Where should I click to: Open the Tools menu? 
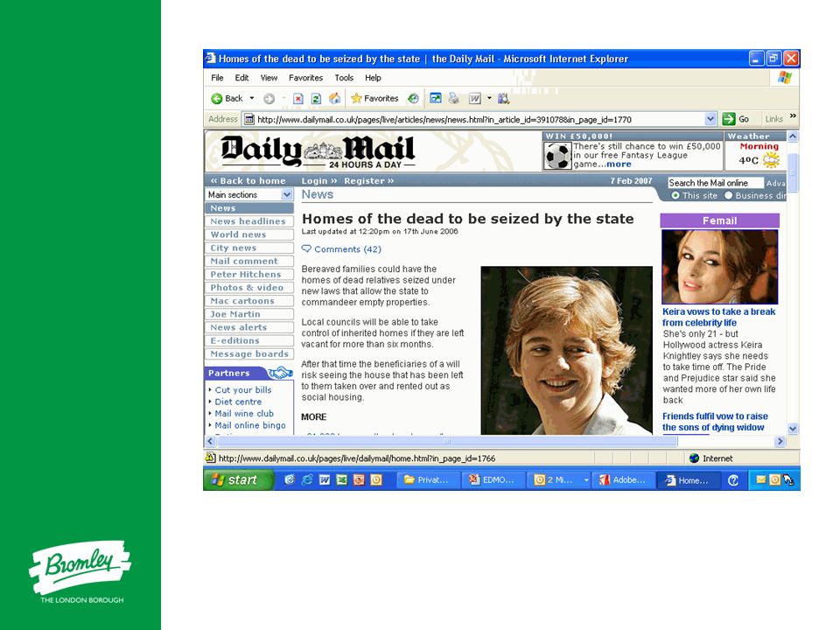[x=344, y=78]
